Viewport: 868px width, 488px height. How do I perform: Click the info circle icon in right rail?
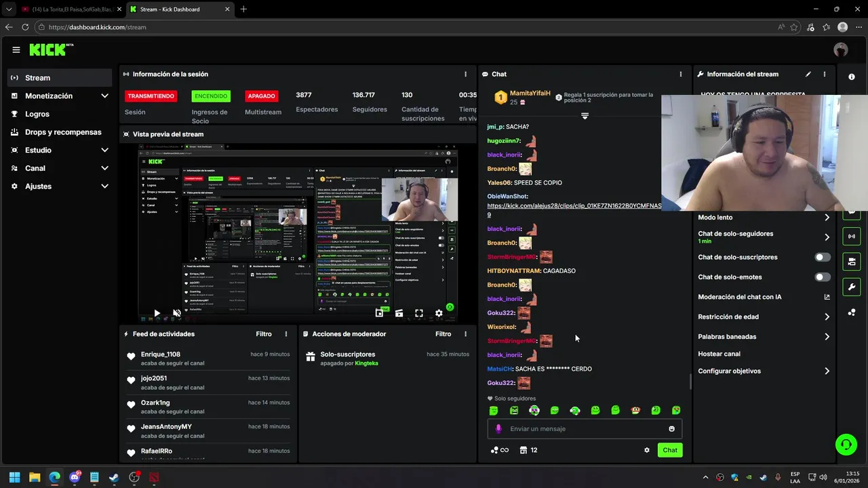tap(852, 77)
